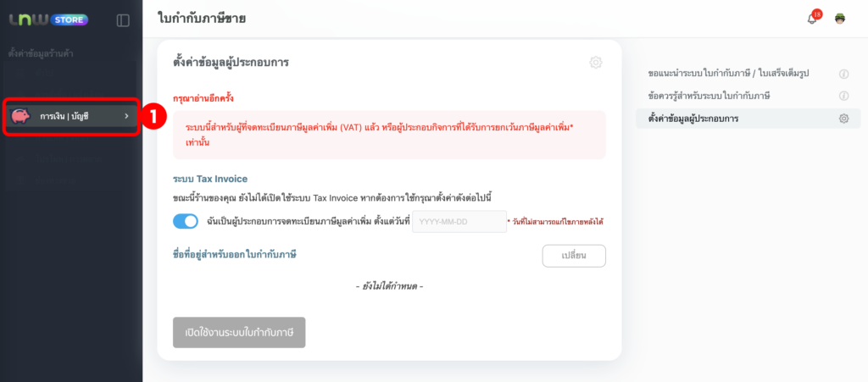The width and height of the screenshot is (868, 382).
Task: Click the เปลี่ยน button
Action: [x=574, y=256]
